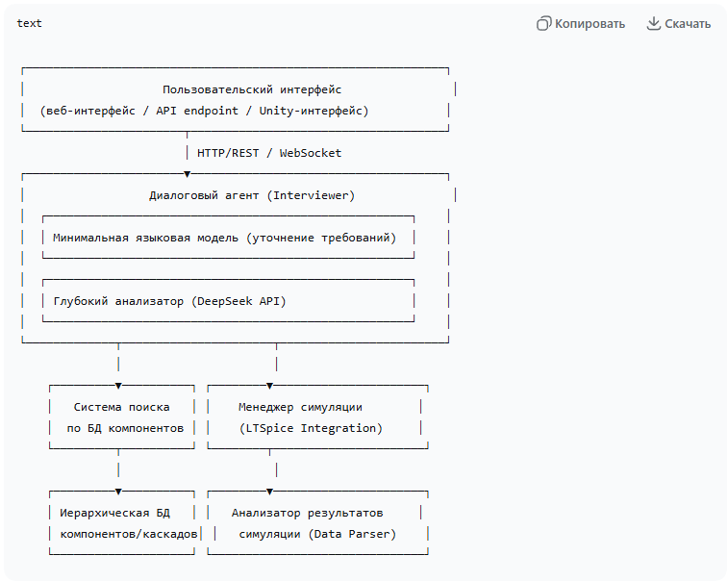Click the (LTSpice Integration) text
The width and height of the screenshot is (728, 581).
(x=311, y=428)
